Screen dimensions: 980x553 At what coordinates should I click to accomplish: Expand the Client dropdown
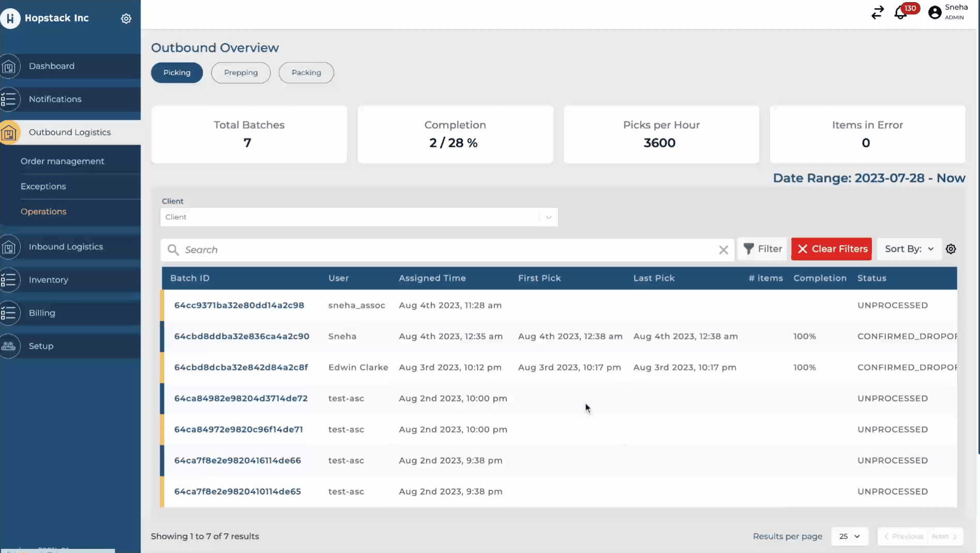pos(548,217)
